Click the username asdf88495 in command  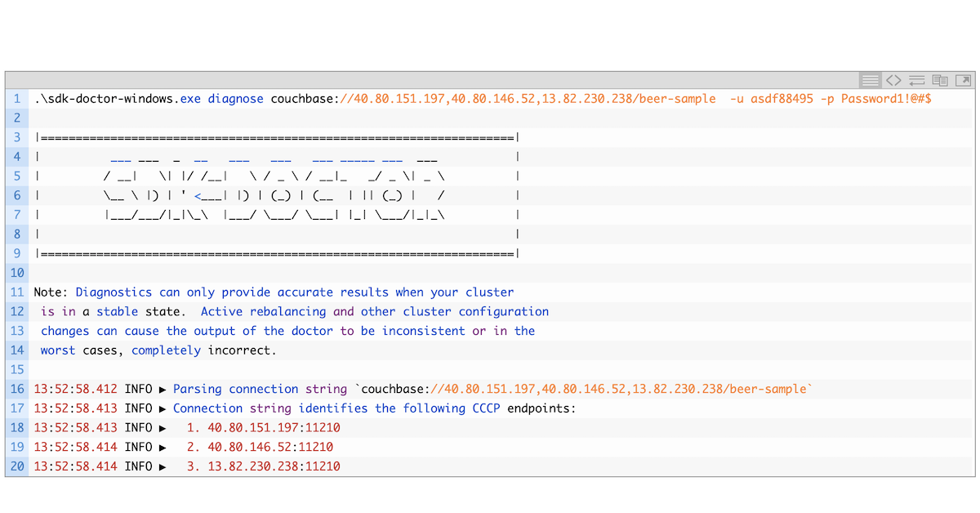click(x=782, y=98)
